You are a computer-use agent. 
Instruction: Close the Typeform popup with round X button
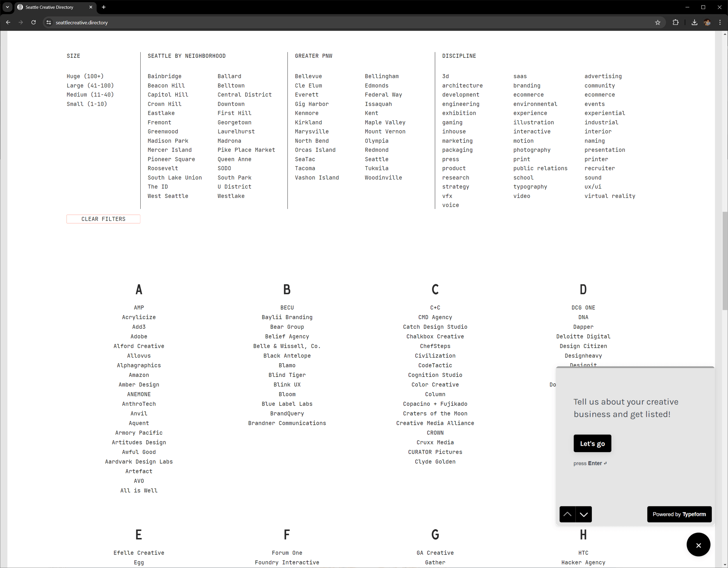click(698, 545)
